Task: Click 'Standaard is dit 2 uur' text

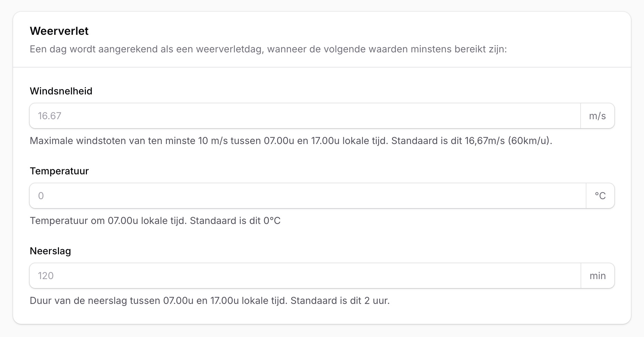Action: pyautogui.click(x=340, y=300)
